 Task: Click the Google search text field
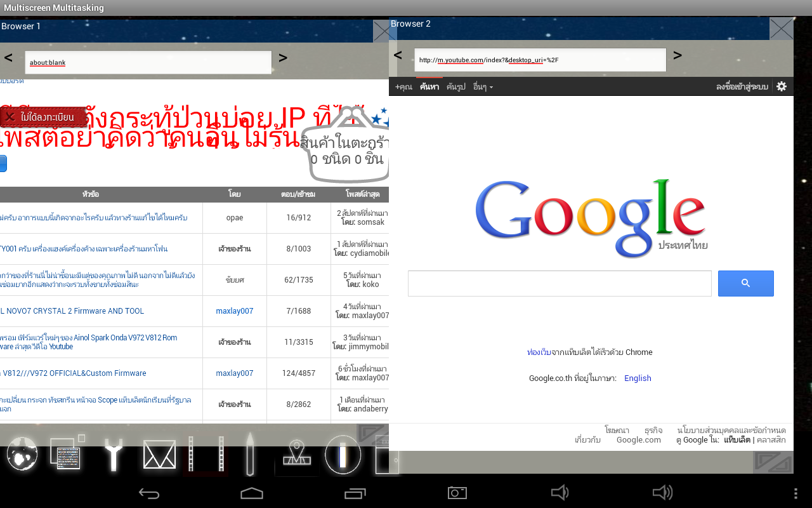pos(560,283)
